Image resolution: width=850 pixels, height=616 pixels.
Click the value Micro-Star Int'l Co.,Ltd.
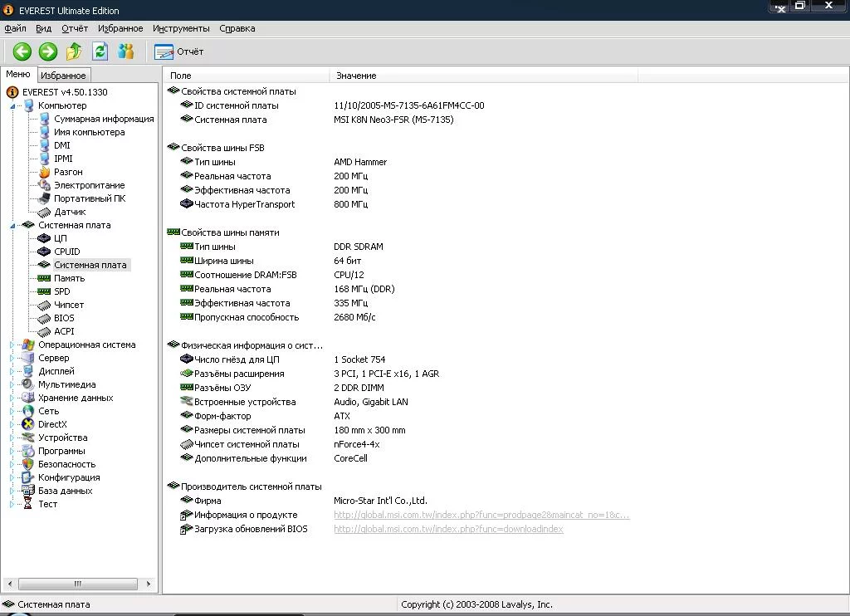(x=380, y=501)
